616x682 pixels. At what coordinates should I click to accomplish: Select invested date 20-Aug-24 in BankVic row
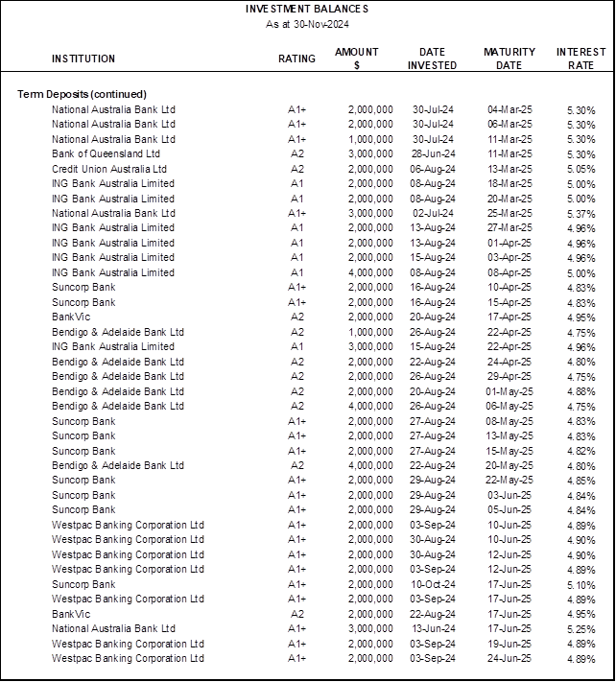433,317
